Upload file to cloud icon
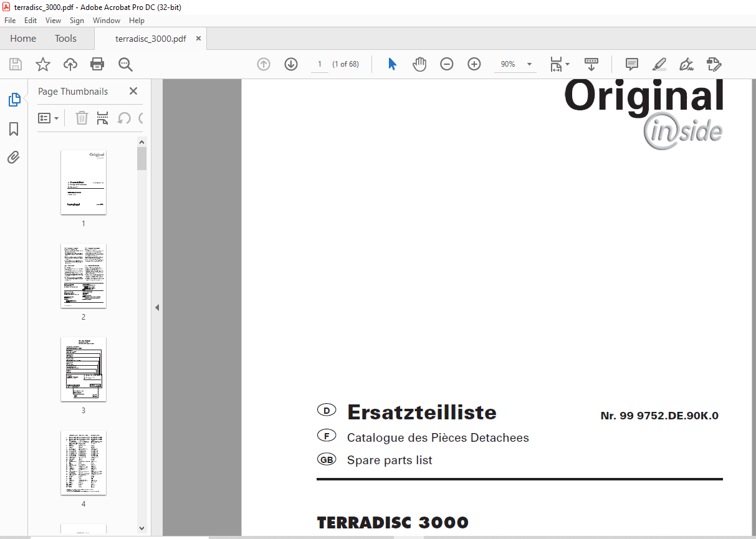The width and height of the screenshot is (756, 539). [x=70, y=64]
